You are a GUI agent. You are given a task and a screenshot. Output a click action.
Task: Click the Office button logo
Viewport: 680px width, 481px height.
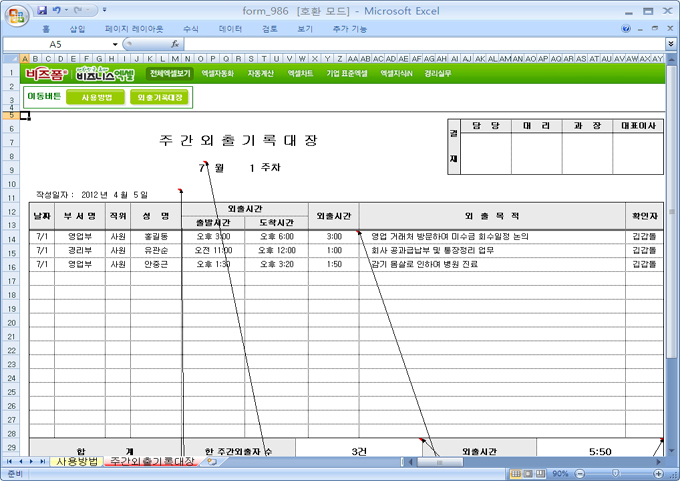(16, 14)
